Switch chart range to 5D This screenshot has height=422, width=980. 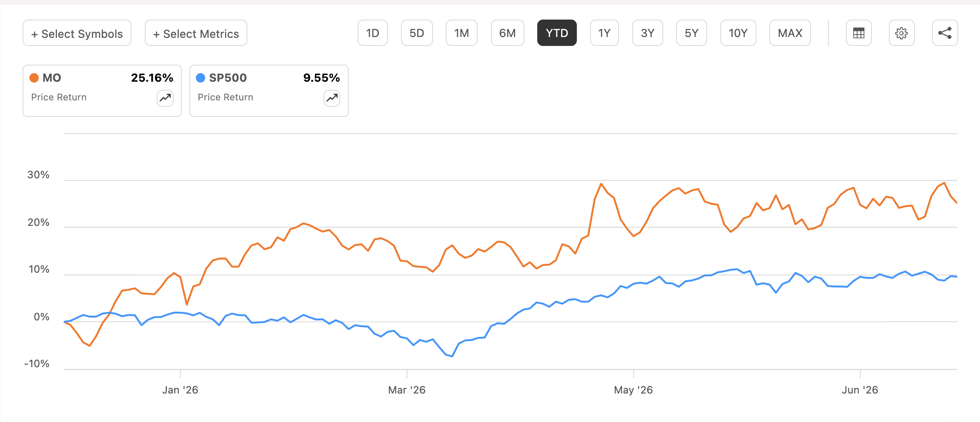point(417,33)
